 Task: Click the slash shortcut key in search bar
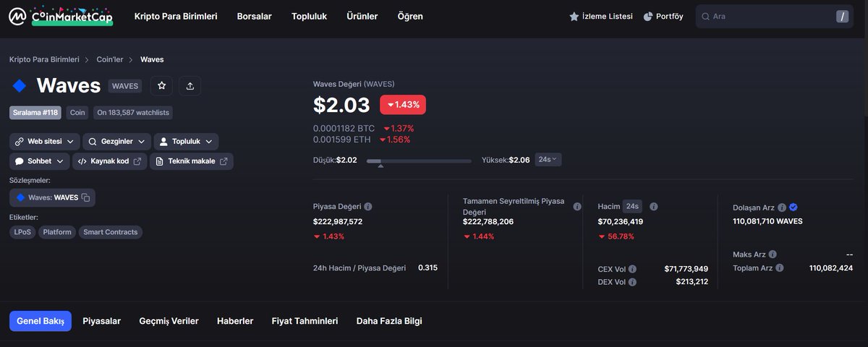tap(842, 16)
